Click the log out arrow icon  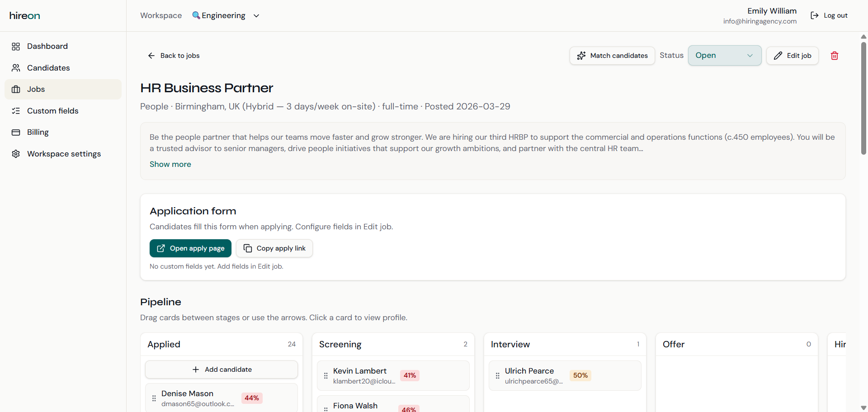point(815,15)
